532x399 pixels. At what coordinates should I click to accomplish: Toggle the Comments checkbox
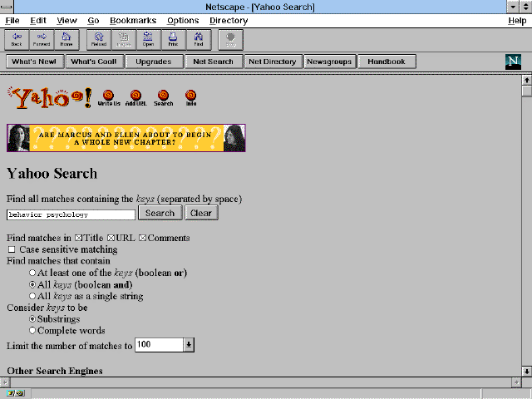click(142, 239)
